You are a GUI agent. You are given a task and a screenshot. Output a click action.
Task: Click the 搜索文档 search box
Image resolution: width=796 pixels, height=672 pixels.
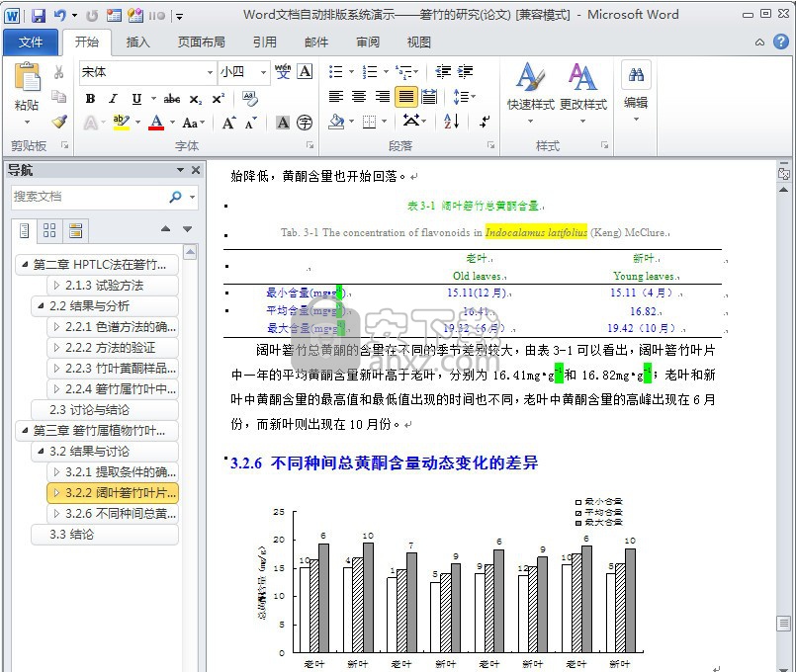click(89, 197)
